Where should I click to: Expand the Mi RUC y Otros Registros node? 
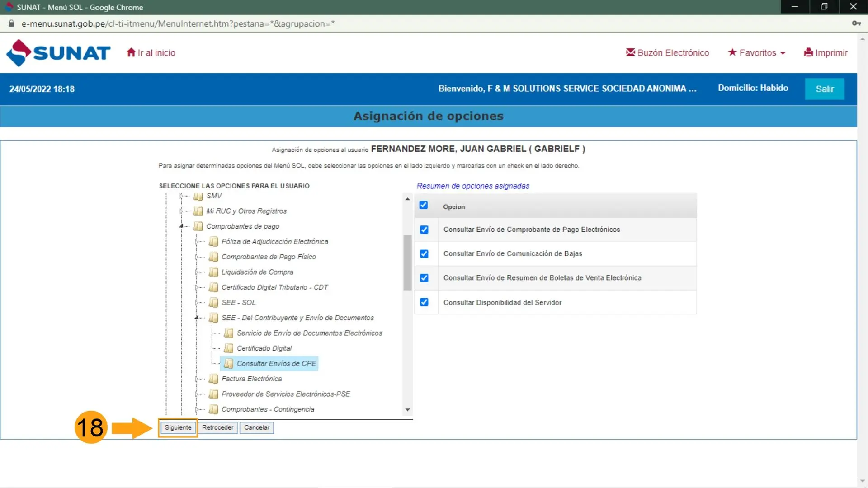click(181, 211)
